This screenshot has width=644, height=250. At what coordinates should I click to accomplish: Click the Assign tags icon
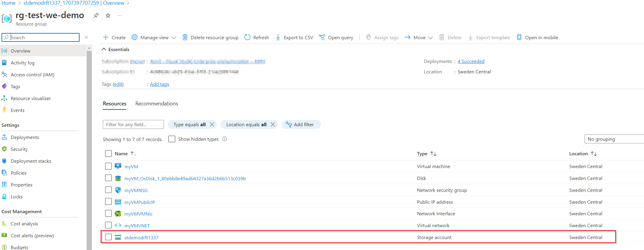coord(368,37)
